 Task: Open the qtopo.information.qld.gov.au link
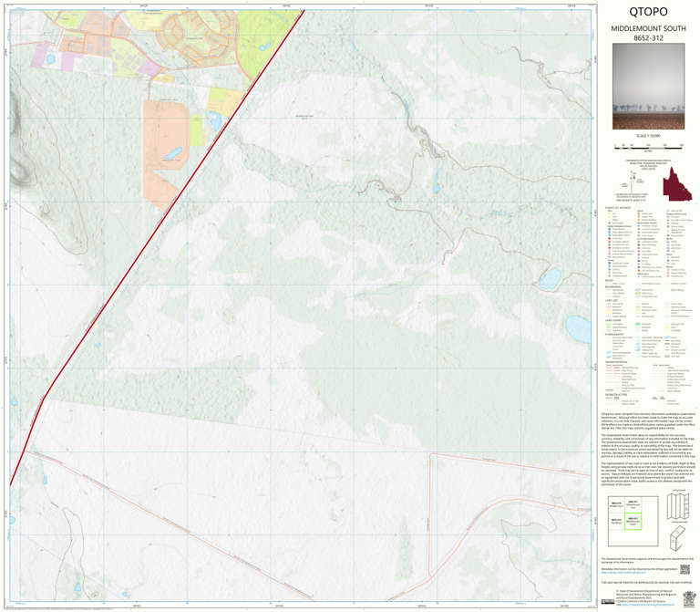point(623,572)
